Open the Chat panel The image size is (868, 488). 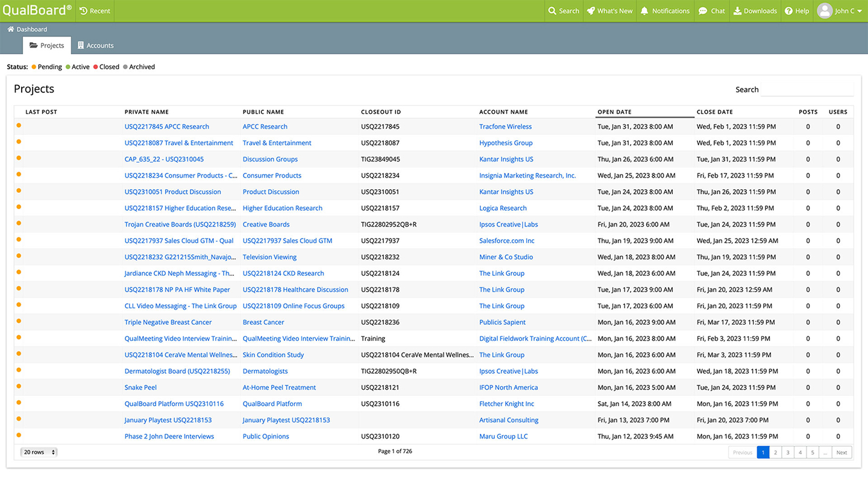click(x=711, y=11)
